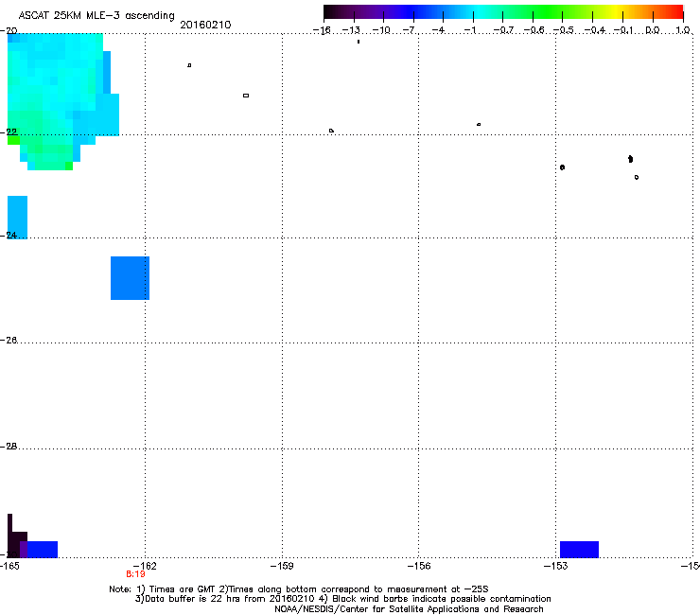Click the light blue data patch at -24
This screenshot has width=700, height=615.
(17, 217)
